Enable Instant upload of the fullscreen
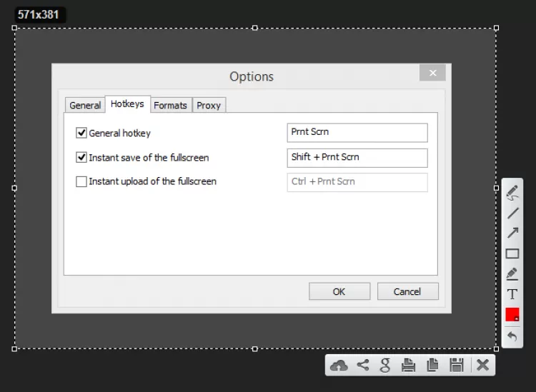The height and width of the screenshot is (392, 536). pyautogui.click(x=81, y=181)
